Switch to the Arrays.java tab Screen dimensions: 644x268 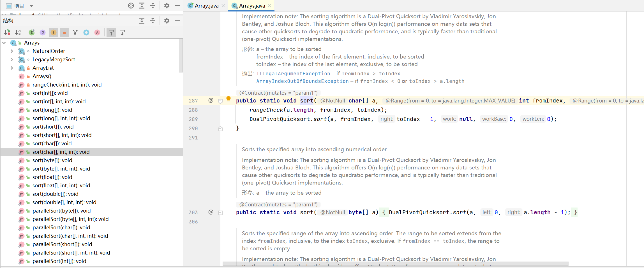click(252, 6)
